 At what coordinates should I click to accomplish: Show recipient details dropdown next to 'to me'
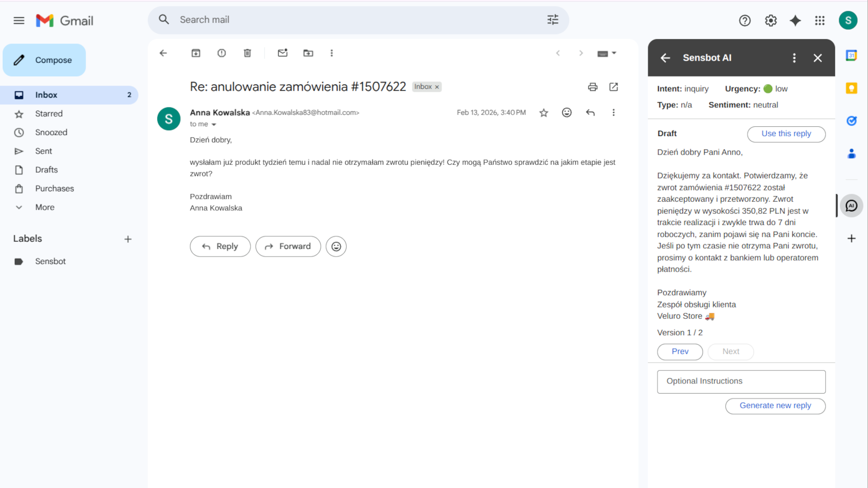[x=214, y=125]
